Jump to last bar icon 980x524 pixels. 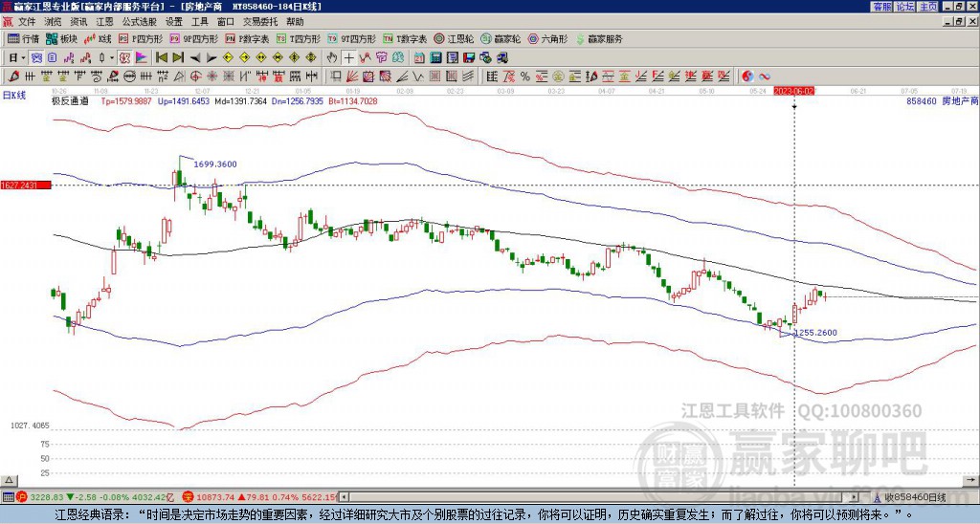click(178, 57)
